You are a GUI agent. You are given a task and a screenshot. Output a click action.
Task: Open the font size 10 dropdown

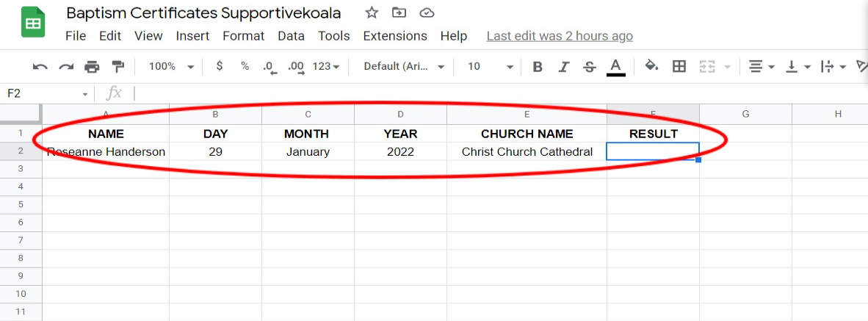490,67
